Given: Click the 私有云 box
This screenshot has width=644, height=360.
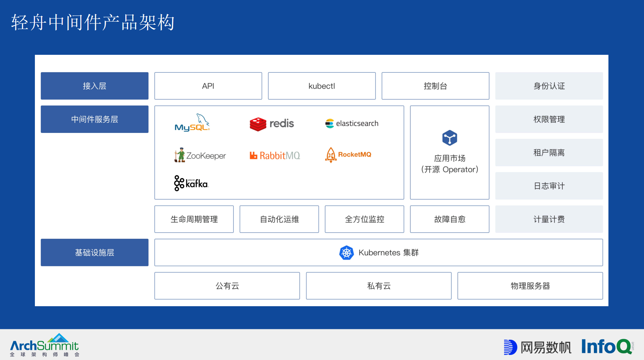Looking at the screenshot, I should pos(379,286).
